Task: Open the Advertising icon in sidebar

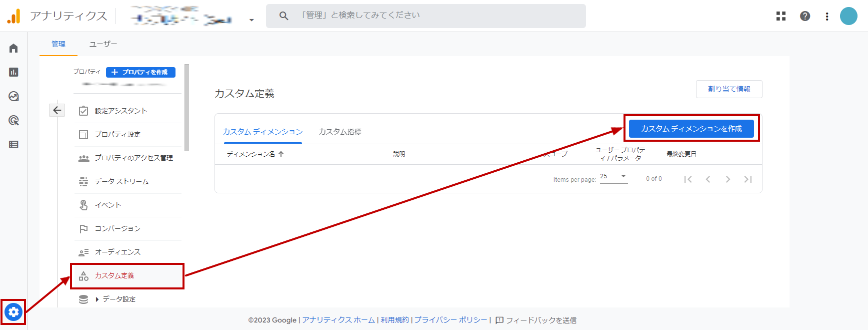Action: tap(13, 120)
